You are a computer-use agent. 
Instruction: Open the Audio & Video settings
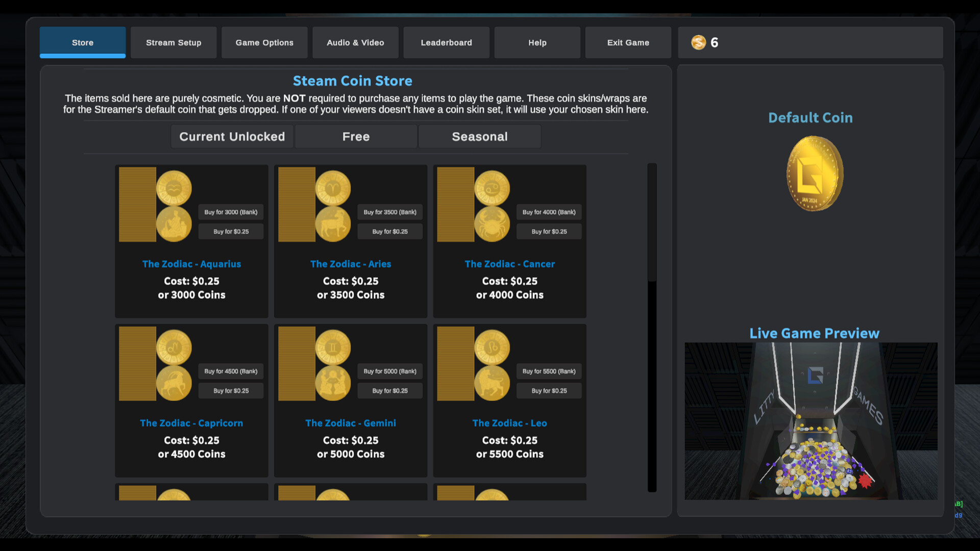(355, 42)
